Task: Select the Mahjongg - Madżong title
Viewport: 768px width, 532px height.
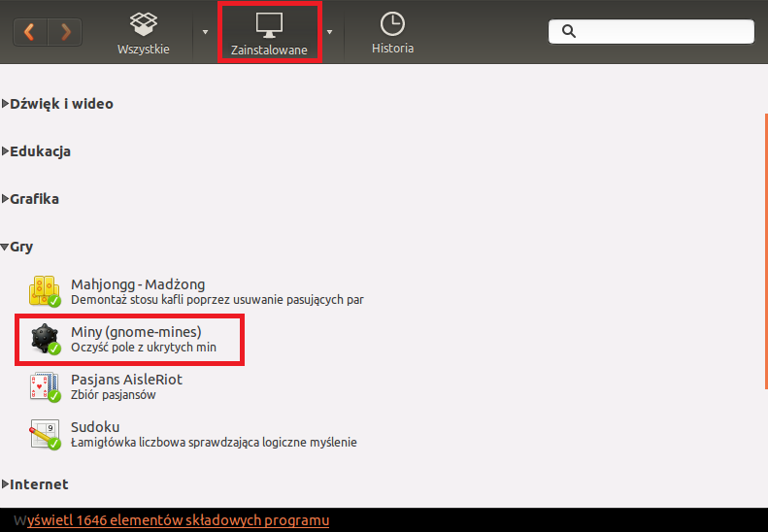Action: coord(138,284)
